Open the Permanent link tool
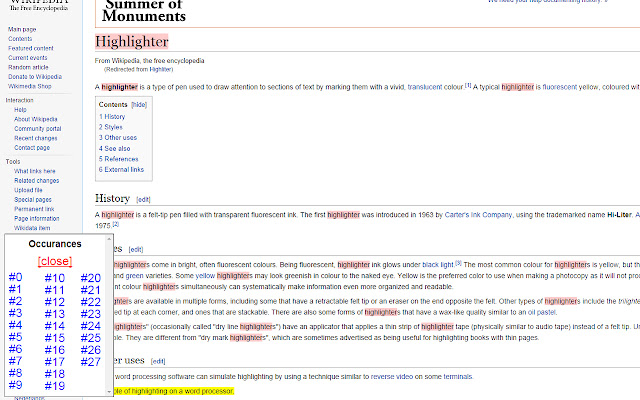The width and height of the screenshot is (640, 400). pyautogui.click(x=34, y=209)
